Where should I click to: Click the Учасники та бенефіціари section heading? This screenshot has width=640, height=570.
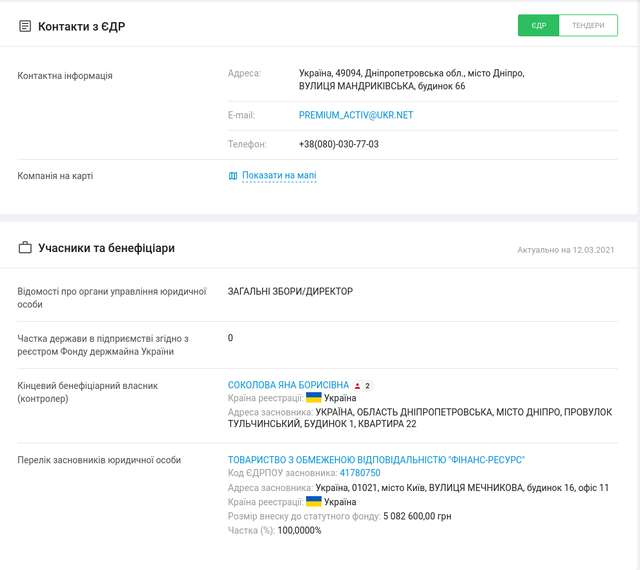coord(106,248)
